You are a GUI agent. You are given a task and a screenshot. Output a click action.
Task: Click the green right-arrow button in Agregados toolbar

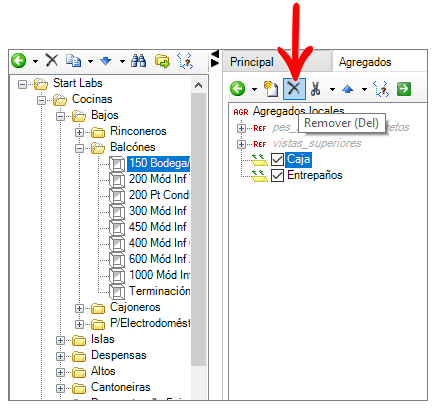[x=404, y=89]
